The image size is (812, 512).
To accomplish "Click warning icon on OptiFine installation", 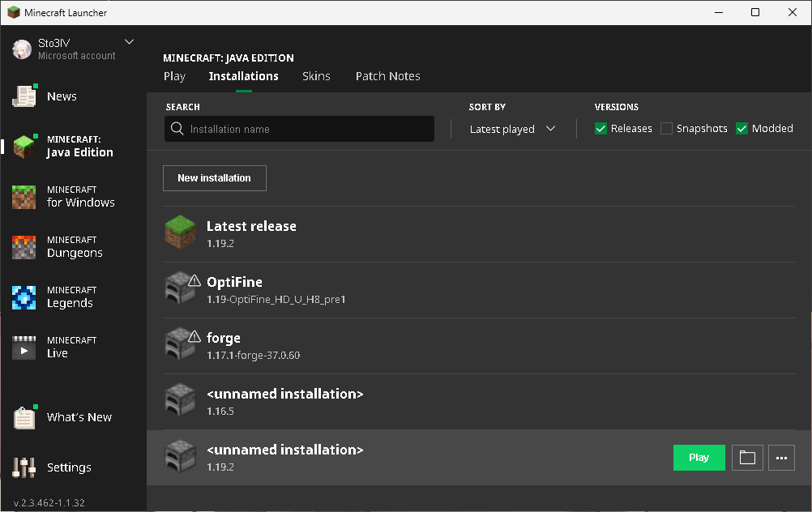I will [x=194, y=280].
